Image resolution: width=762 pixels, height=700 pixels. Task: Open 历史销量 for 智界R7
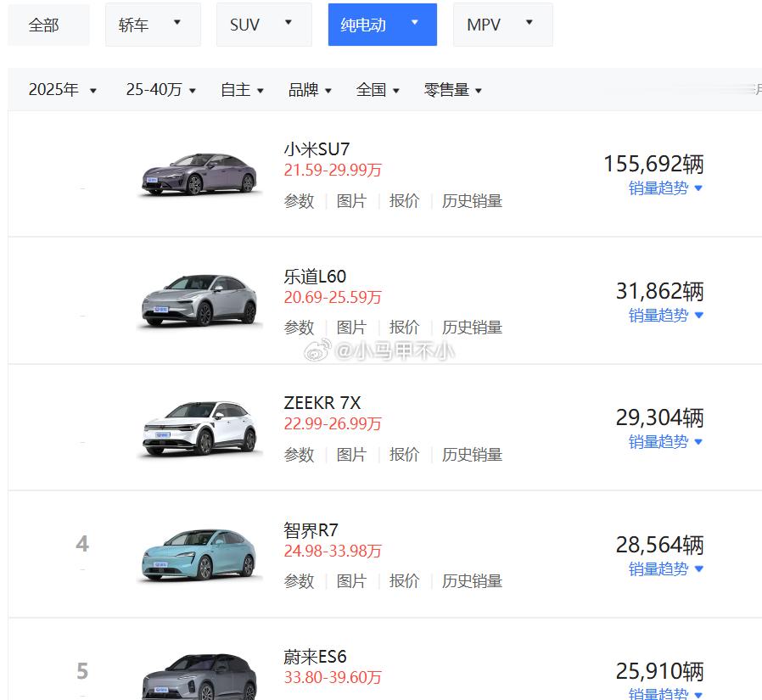472,581
